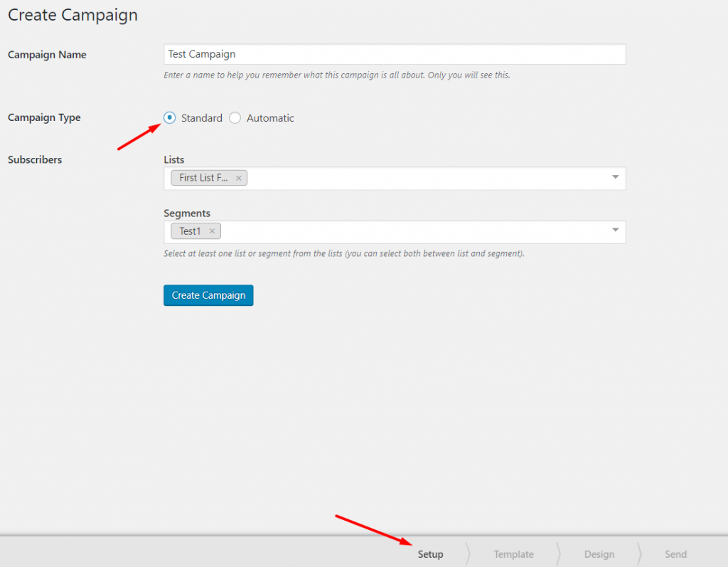Select the Standard campaign type radio
Image resolution: width=728 pixels, height=567 pixels.
[x=169, y=117]
